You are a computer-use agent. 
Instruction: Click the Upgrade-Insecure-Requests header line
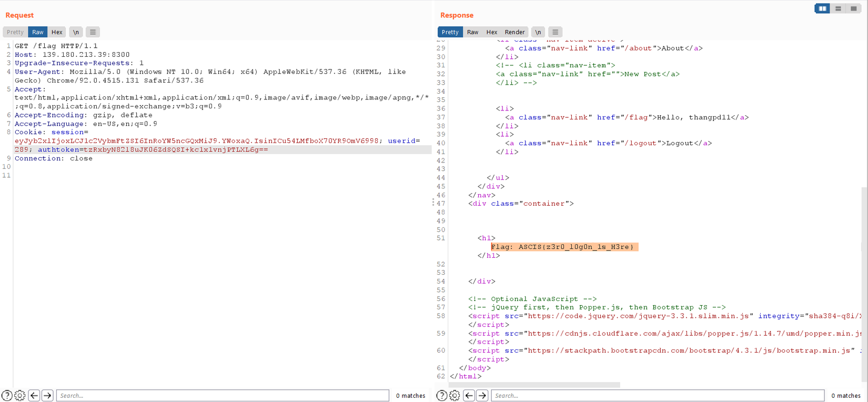coord(79,63)
